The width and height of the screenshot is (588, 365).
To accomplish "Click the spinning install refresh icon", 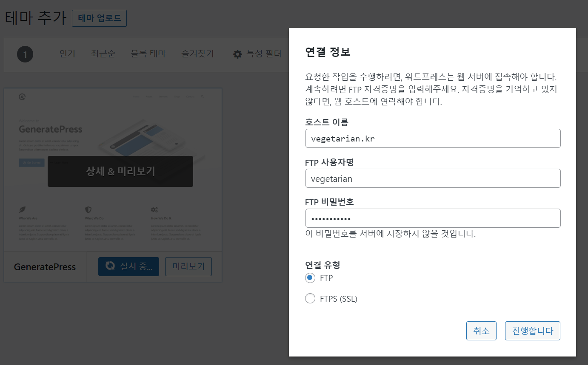I will point(110,266).
